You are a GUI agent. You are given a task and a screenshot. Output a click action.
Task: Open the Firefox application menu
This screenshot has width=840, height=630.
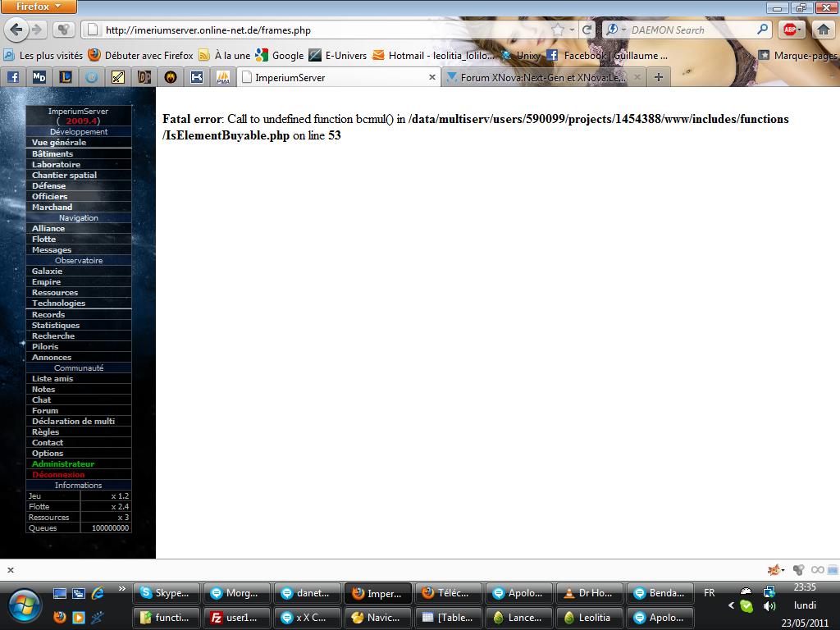(38, 7)
